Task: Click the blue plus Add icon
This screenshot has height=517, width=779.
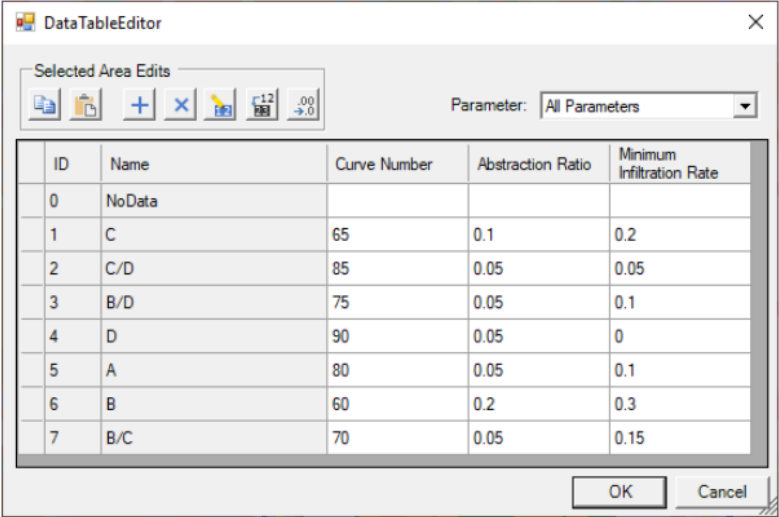Action: click(140, 105)
